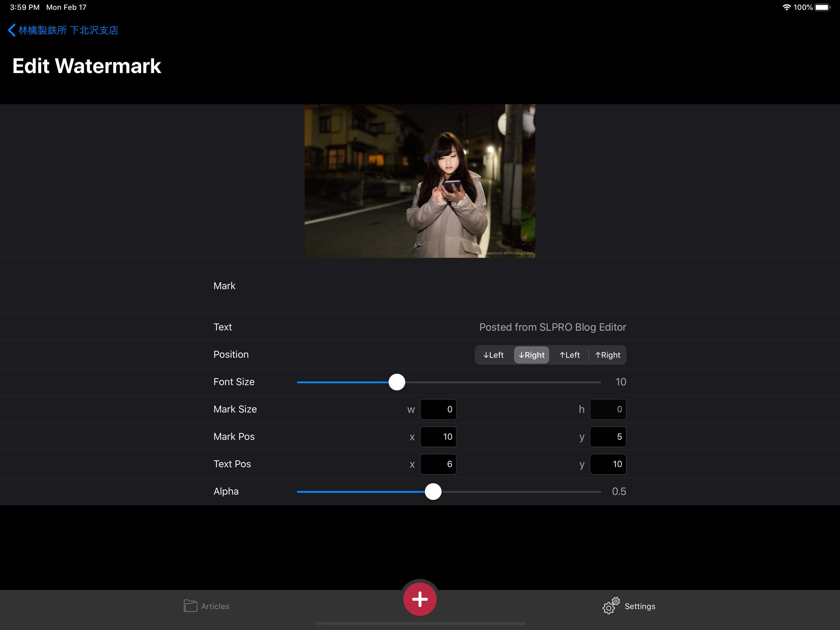Select bottom Left position
Image resolution: width=840 pixels, height=630 pixels.
tap(494, 355)
